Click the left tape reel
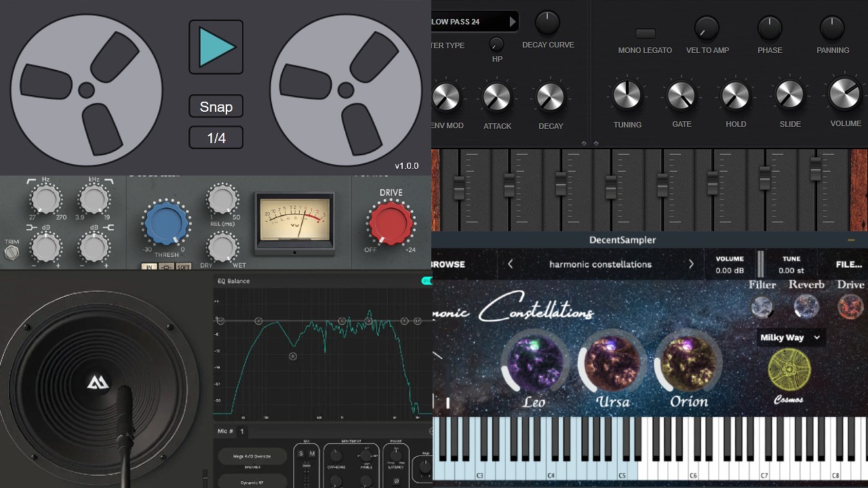 (x=86, y=89)
